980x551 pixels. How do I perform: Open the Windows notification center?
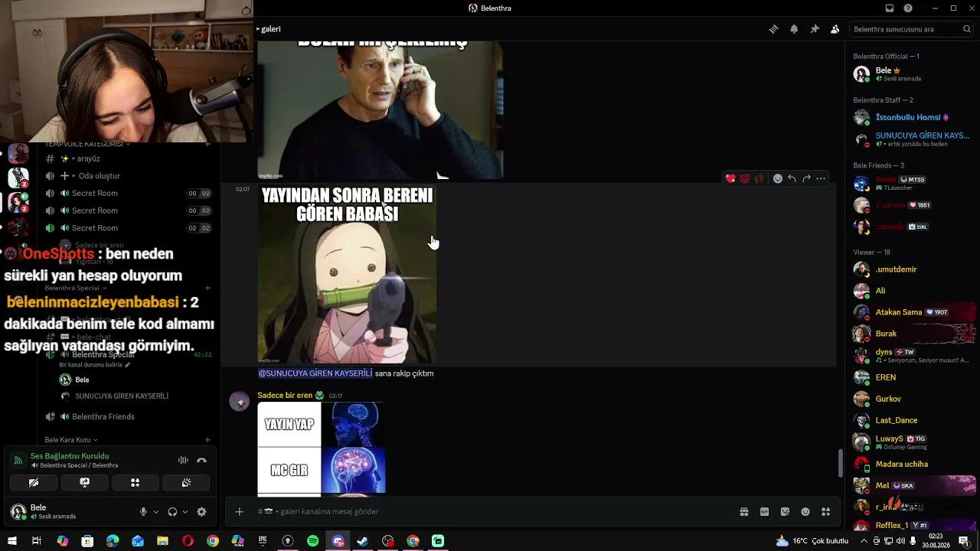click(x=964, y=541)
